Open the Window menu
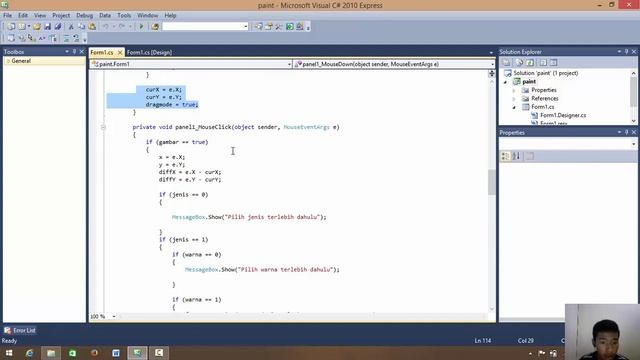Viewport: 640px width, 360px height. (147, 16)
